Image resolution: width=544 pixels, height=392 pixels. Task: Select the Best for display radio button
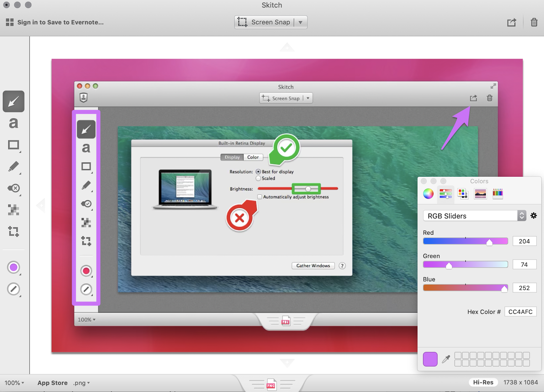point(258,172)
